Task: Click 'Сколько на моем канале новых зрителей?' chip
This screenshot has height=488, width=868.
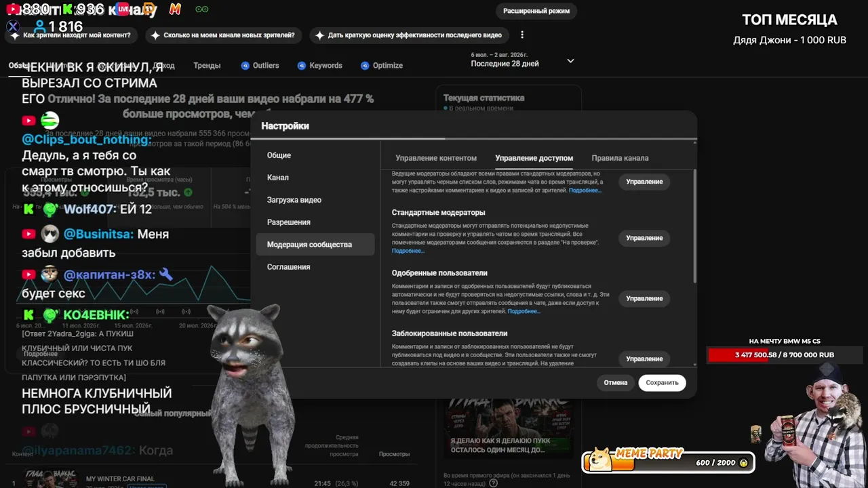Action: tap(224, 35)
